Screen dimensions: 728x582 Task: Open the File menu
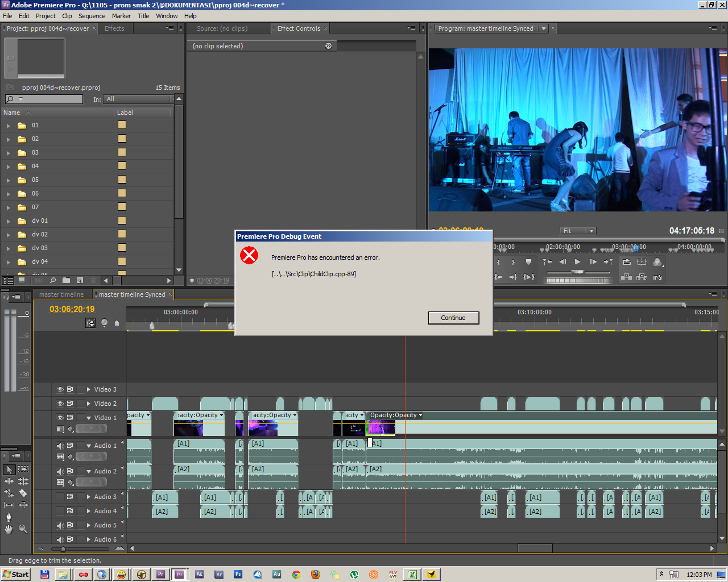pyautogui.click(x=7, y=16)
